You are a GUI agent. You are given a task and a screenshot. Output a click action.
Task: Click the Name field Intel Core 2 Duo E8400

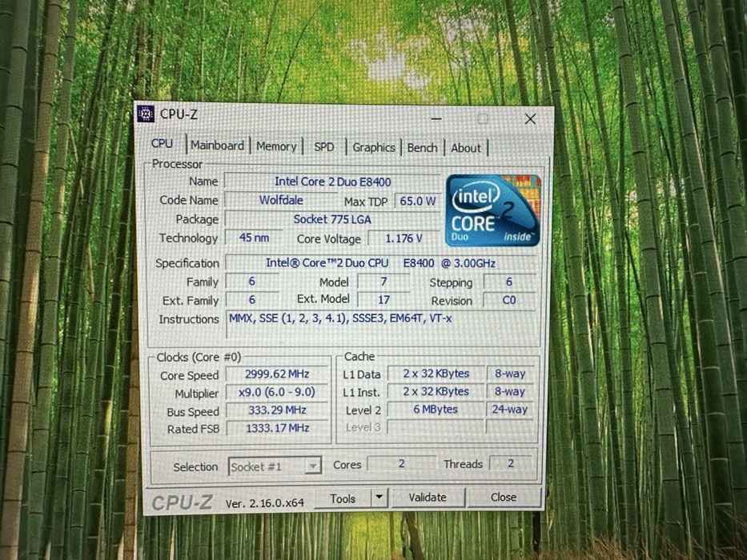(x=332, y=182)
